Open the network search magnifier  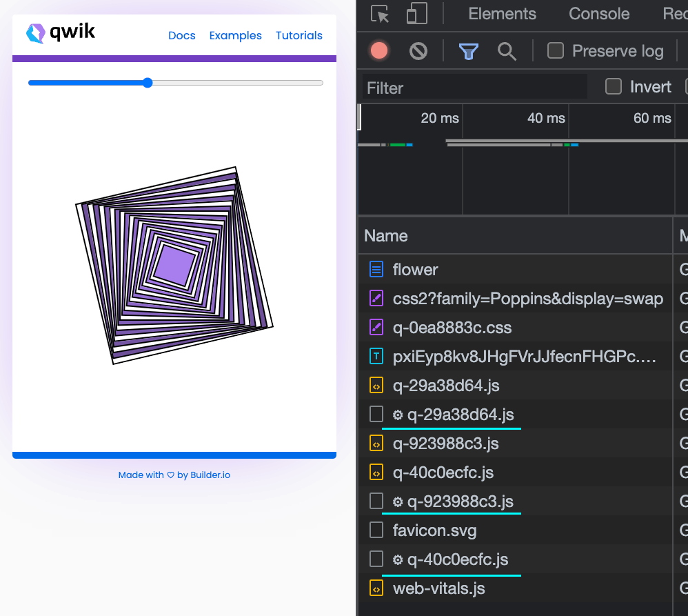(507, 51)
